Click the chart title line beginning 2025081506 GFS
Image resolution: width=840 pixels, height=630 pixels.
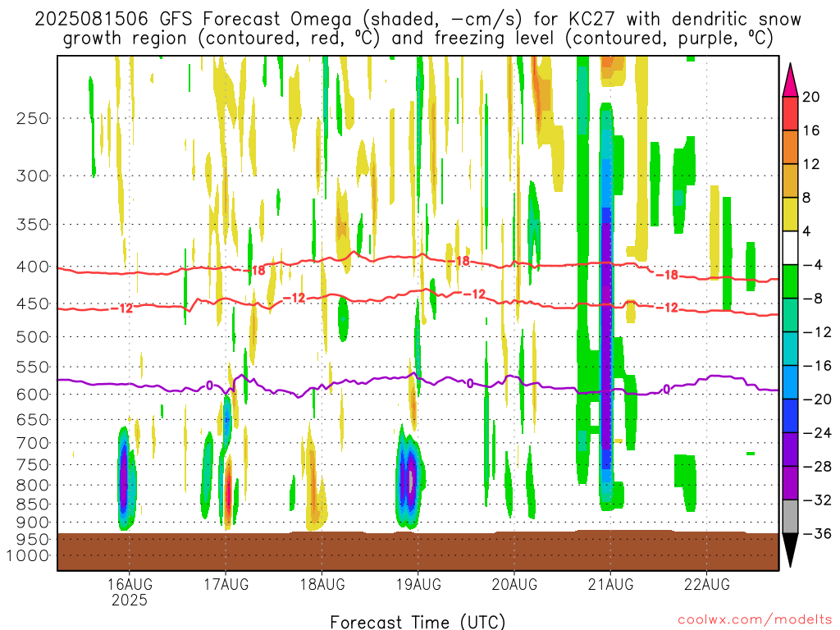[x=418, y=20]
